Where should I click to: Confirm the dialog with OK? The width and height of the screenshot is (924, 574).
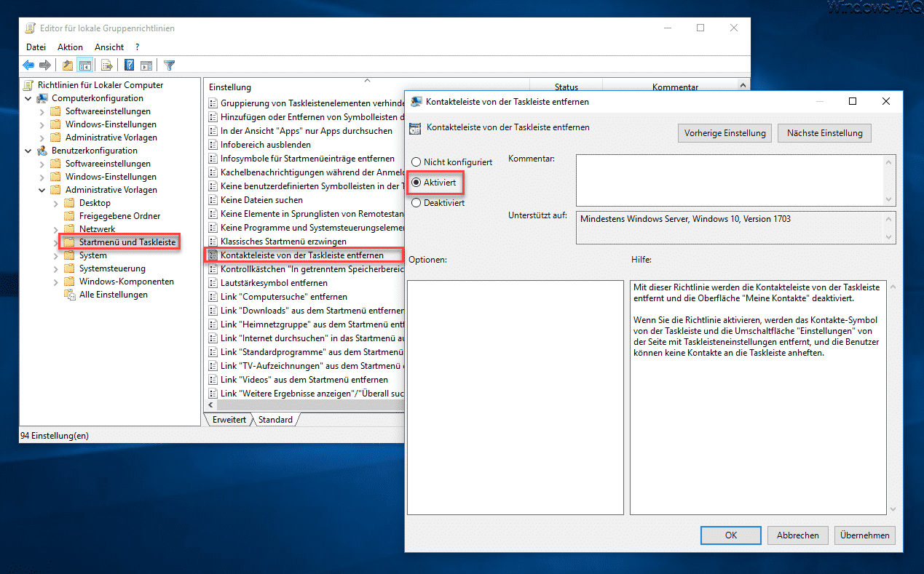coord(731,535)
